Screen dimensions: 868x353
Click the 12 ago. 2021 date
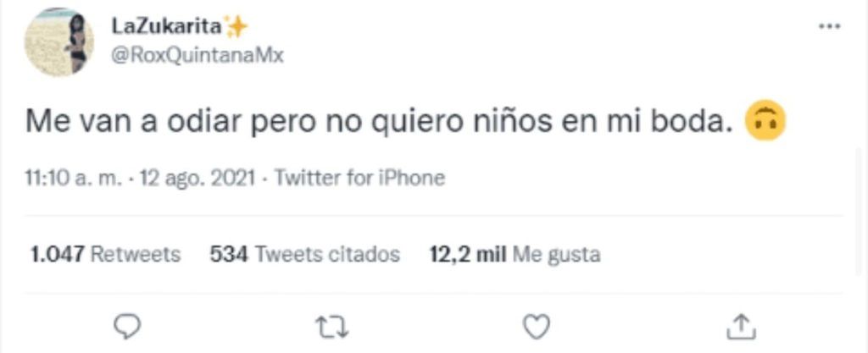click(197, 178)
